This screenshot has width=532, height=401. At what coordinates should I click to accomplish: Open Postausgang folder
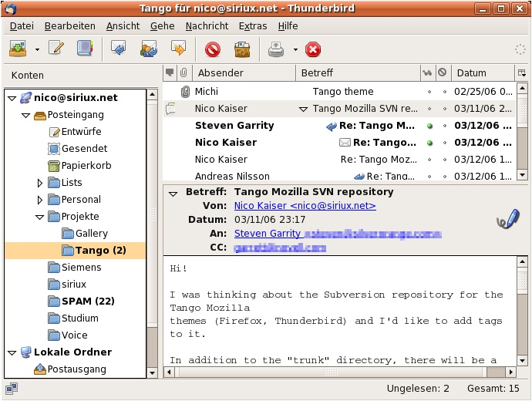click(70, 369)
